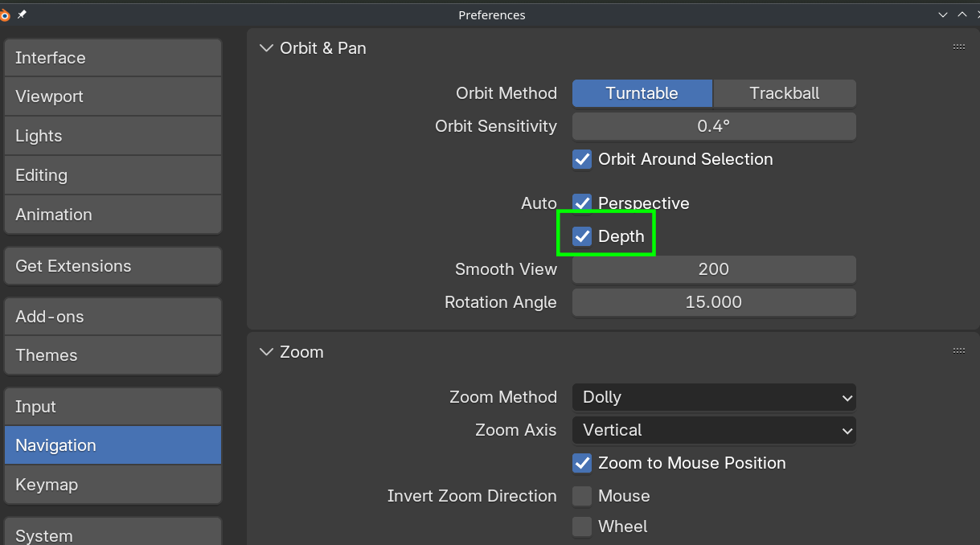
Task: Toggle Orbit Around Selection checkbox
Action: (582, 159)
